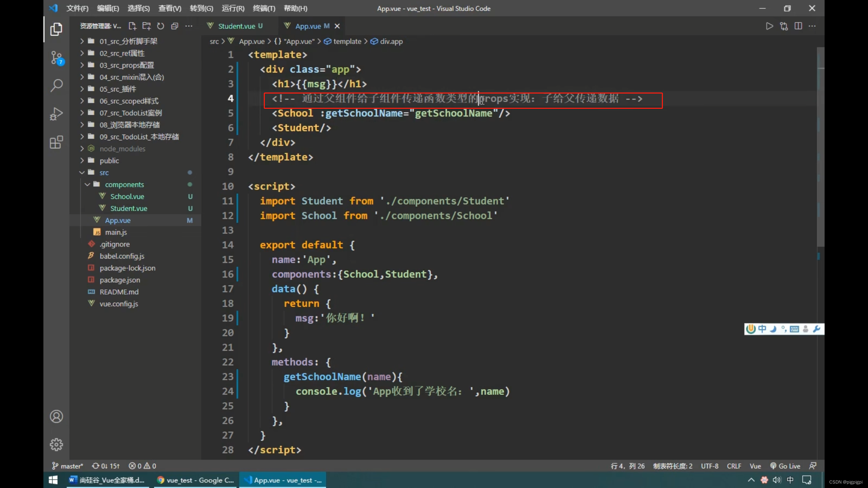Screen dimensions: 868x488
Task: Collapse the src folder
Action: tap(135, 172)
